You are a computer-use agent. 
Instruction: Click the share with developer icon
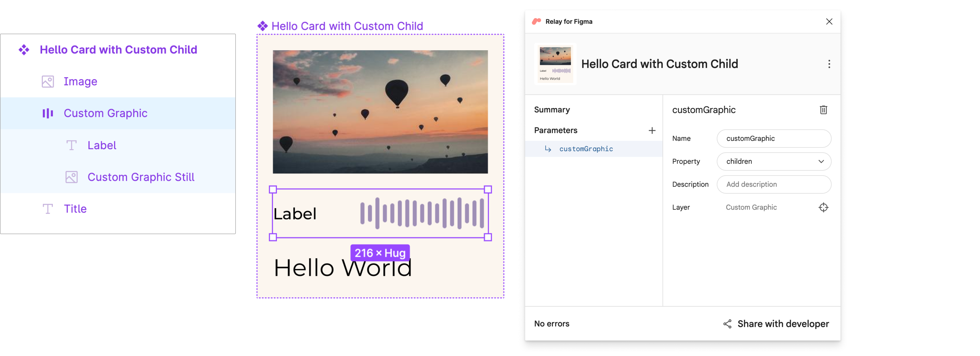pos(727,324)
